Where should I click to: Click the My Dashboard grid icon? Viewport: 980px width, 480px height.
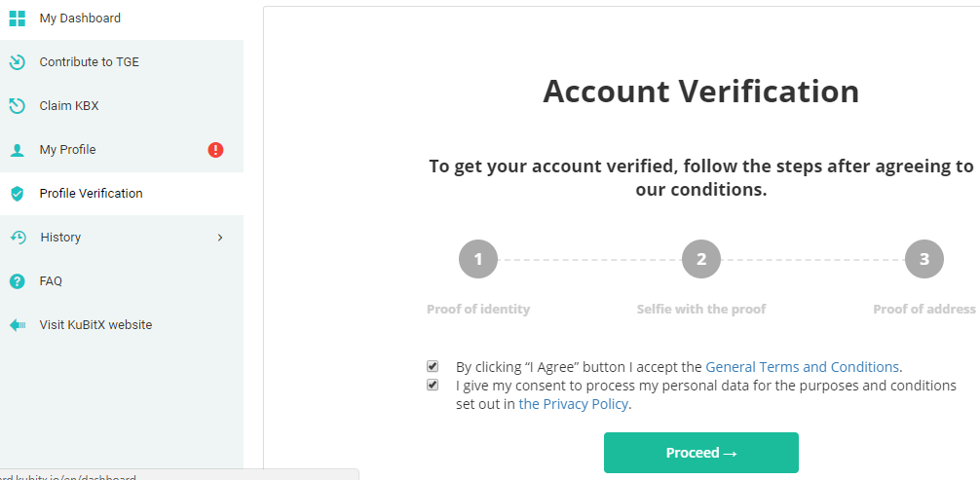(x=18, y=18)
